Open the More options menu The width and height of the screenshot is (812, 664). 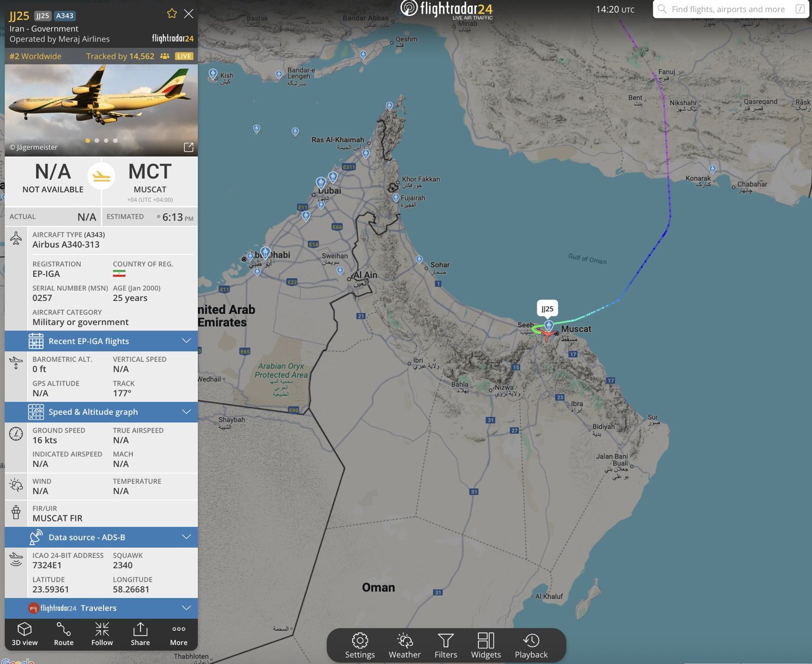179,634
